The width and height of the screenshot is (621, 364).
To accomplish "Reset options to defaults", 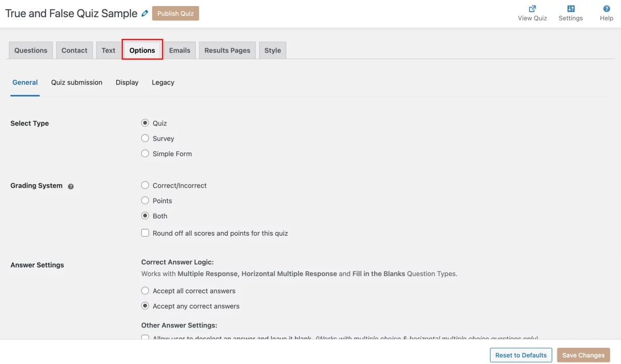I will point(520,354).
